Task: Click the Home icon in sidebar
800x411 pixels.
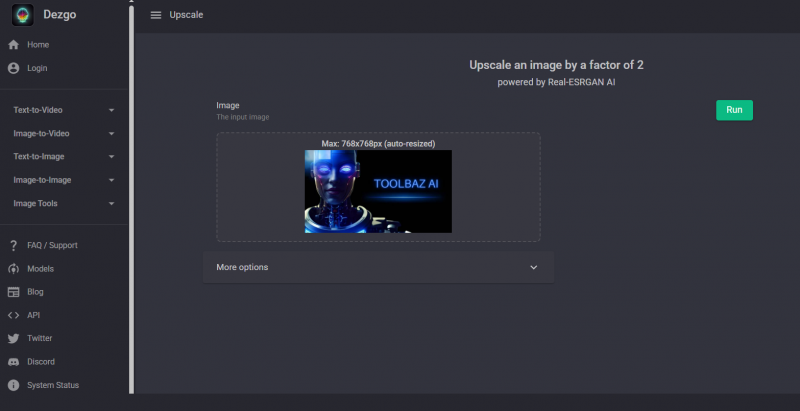Action: [14, 45]
